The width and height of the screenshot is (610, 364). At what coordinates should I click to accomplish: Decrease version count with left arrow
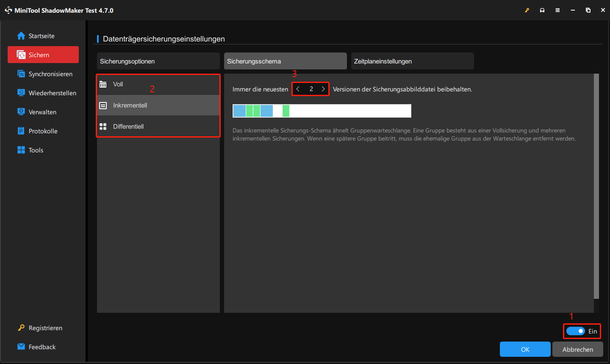298,89
